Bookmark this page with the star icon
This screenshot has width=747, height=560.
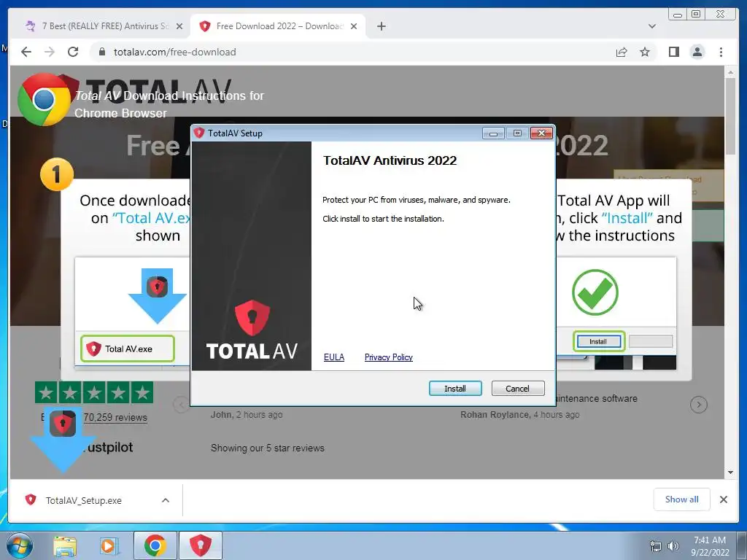pos(645,52)
